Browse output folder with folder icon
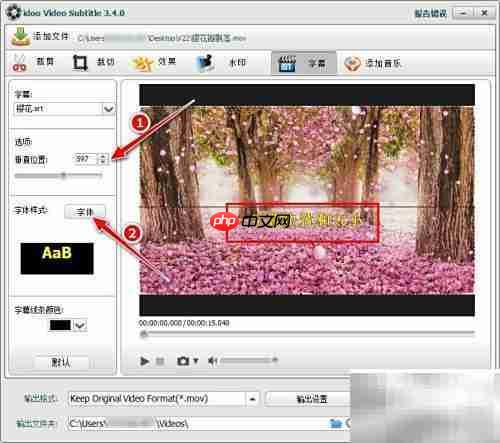Image resolution: width=500 pixels, height=443 pixels. point(336,423)
